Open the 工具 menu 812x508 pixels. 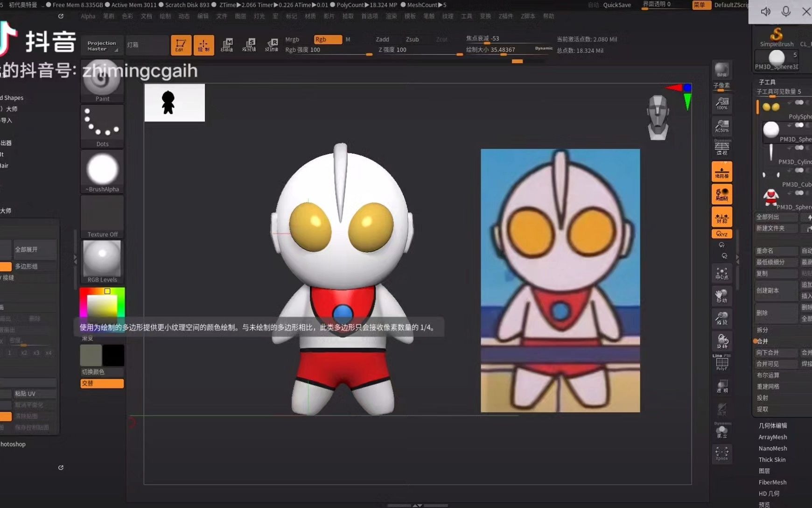coord(466,15)
